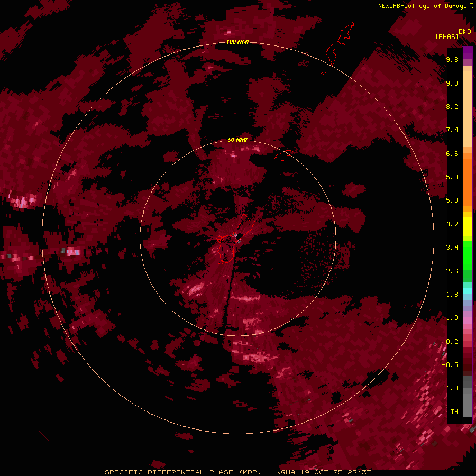This screenshot has height=476, width=476.
Task: Click the 2.6 value on color scale
Action: [x=452, y=271]
